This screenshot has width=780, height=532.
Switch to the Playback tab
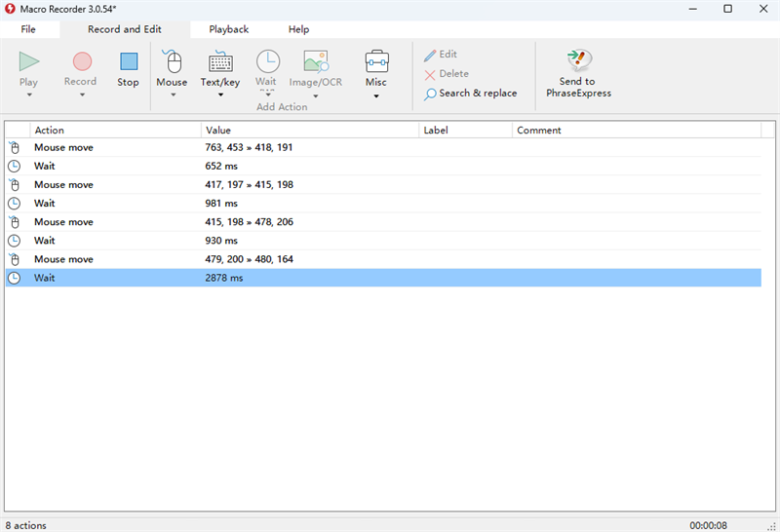tap(228, 29)
